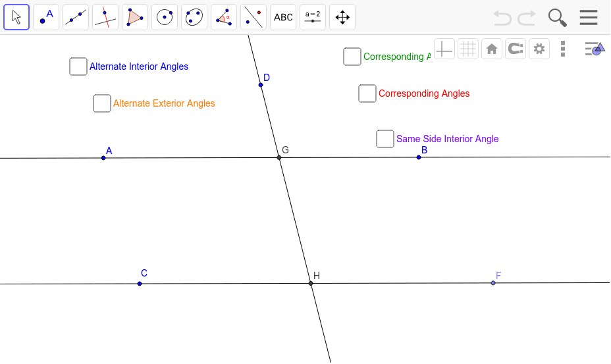Click point A on the upper line
This screenshot has width=611, height=364.
pos(103,158)
